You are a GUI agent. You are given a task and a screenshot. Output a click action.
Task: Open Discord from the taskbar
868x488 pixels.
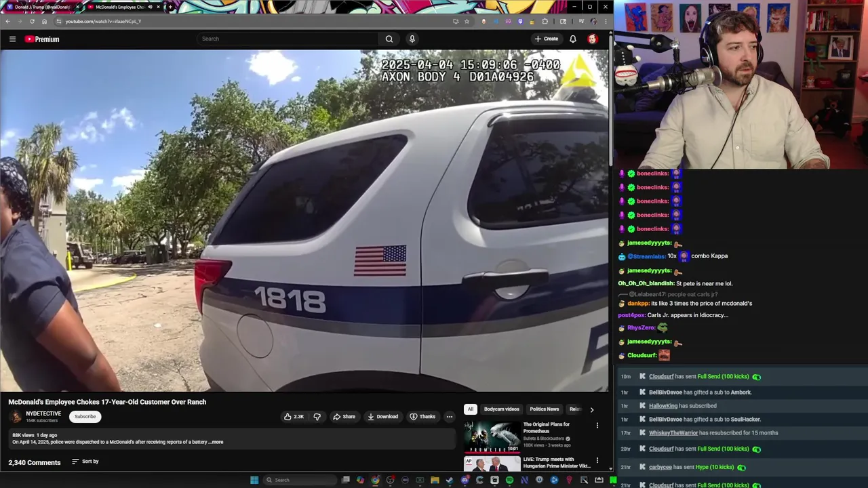(x=465, y=480)
